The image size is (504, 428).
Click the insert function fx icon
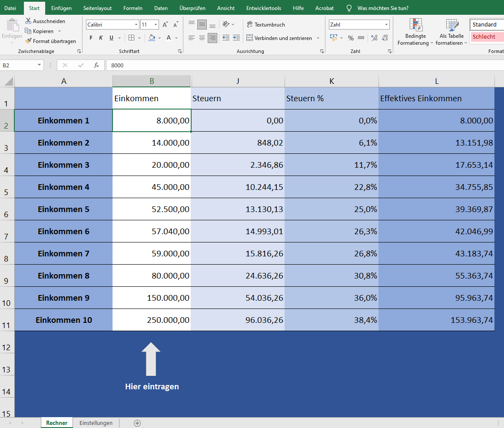[96, 65]
